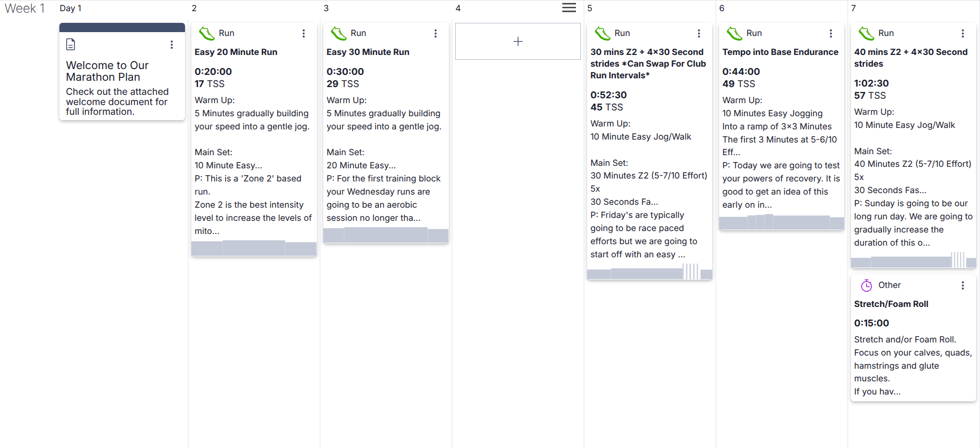Click running shoe icon on Easy 20 Minute Run
This screenshot has width=980, height=448.
(207, 34)
